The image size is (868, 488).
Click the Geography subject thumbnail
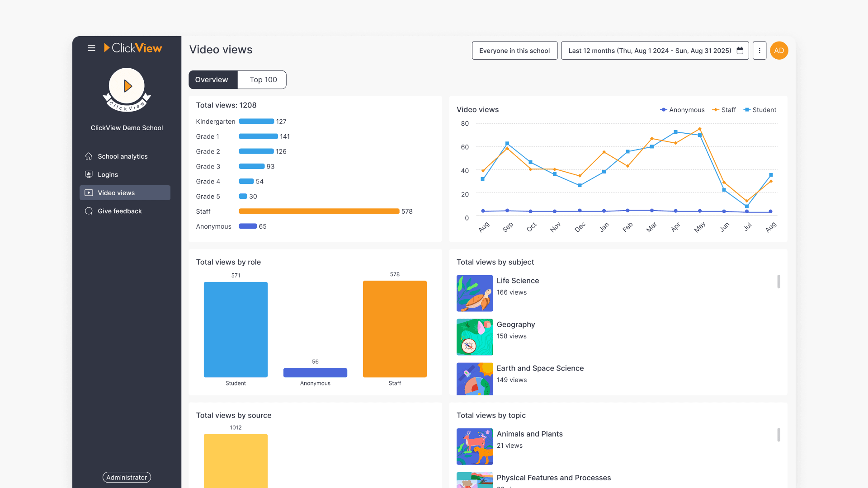[475, 337]
